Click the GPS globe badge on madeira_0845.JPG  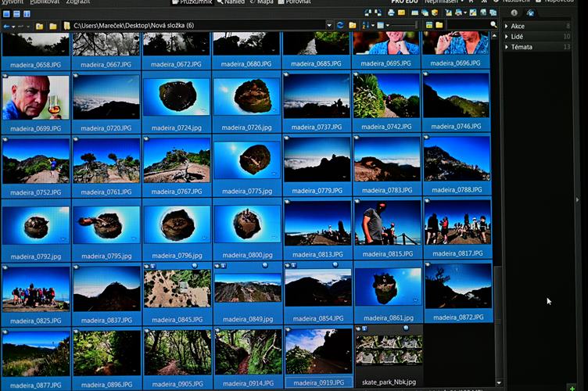(194, 265)
